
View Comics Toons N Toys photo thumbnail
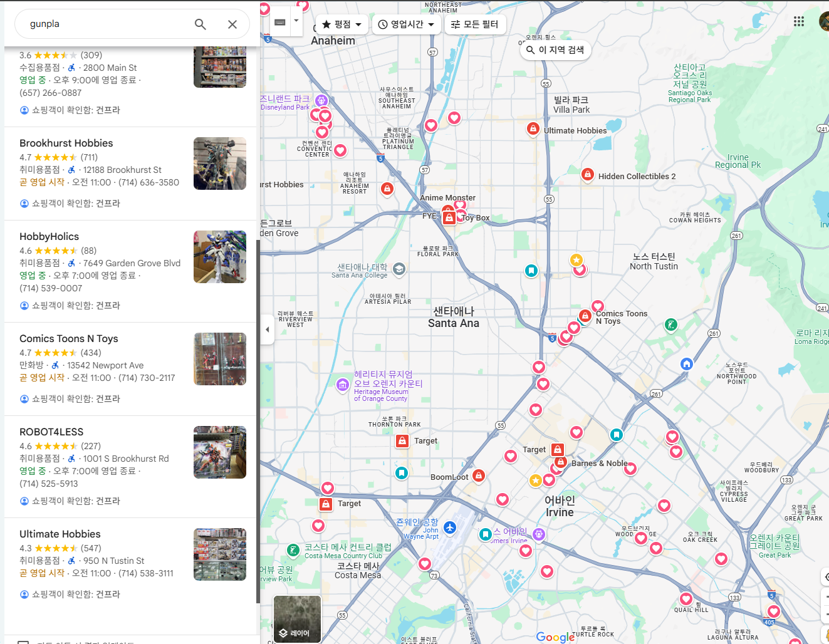[220, 359]
